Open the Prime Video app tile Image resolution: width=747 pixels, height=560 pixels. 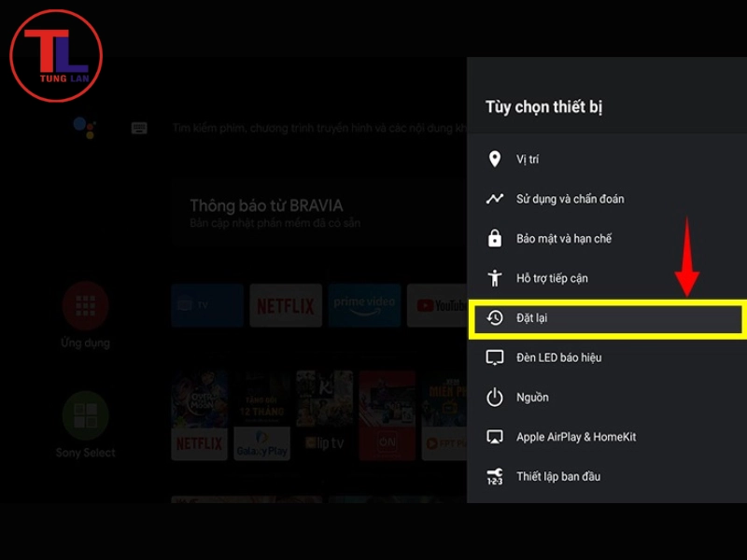pos(363,305)
